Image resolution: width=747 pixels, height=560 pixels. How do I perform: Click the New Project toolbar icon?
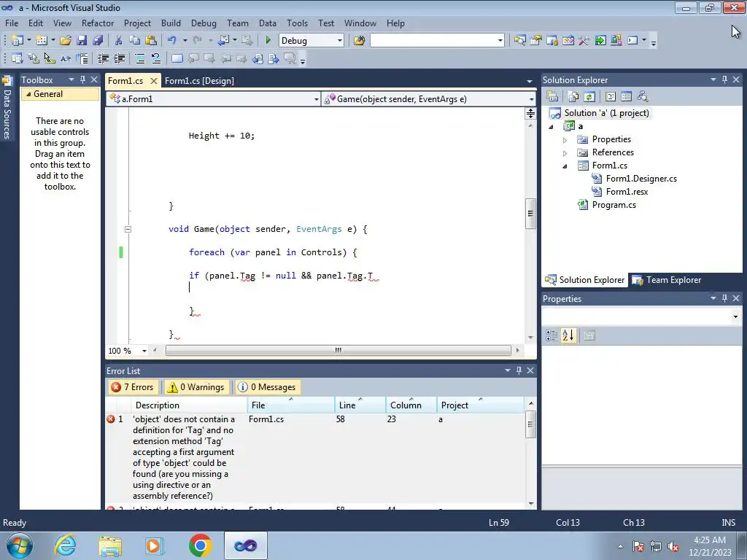[18, 41]
